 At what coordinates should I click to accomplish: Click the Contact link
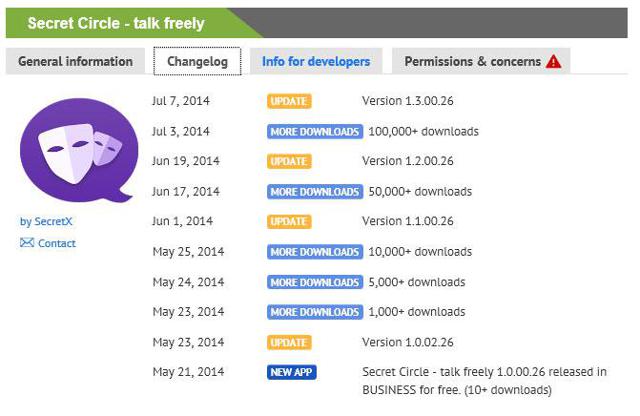click(x=57, y=243)
